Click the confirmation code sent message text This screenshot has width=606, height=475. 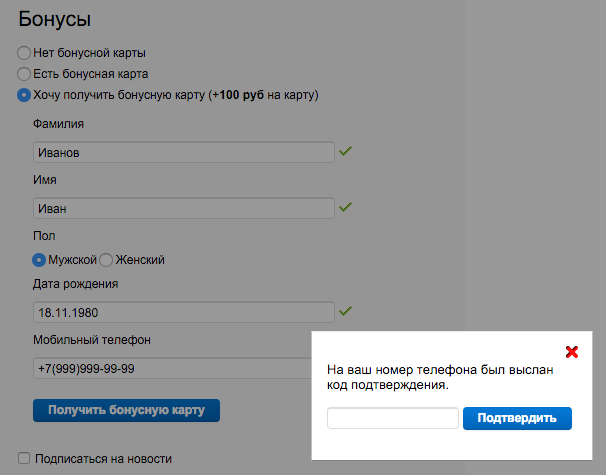point(439,377)
